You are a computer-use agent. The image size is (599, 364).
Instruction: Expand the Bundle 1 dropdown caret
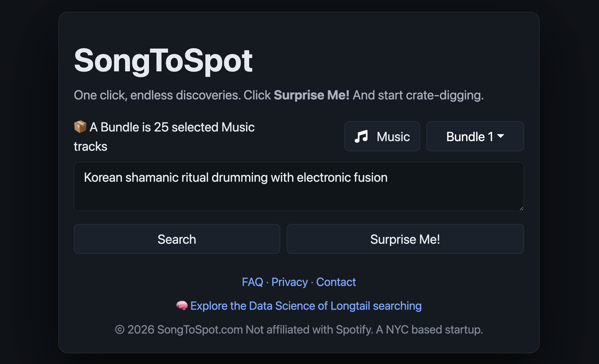pyautogui.click(x=501, y=136)
